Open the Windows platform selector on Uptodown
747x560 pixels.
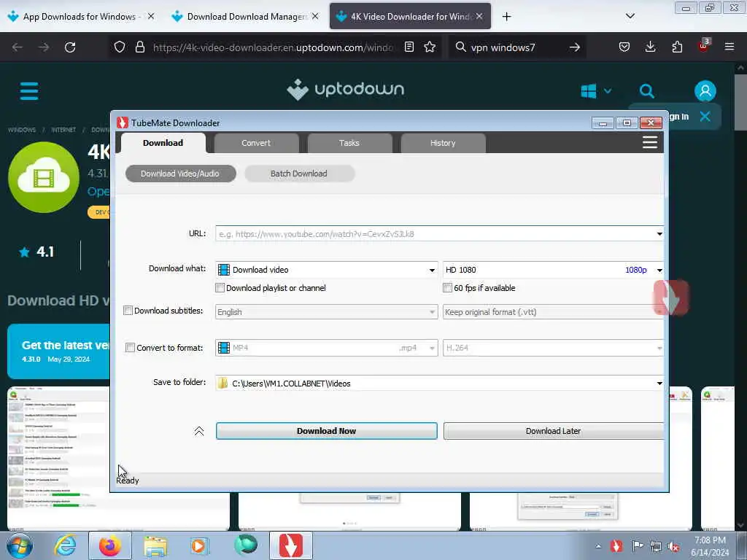[x=596, y=91]
